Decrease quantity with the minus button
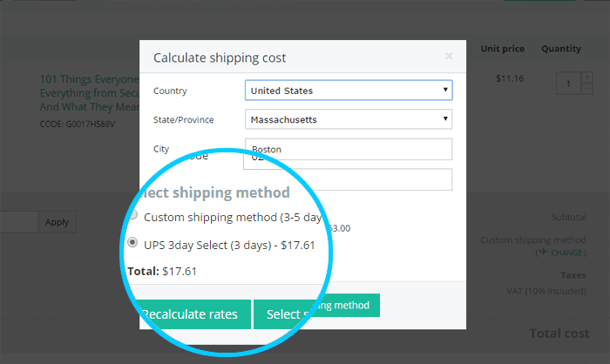 point(586,90)
